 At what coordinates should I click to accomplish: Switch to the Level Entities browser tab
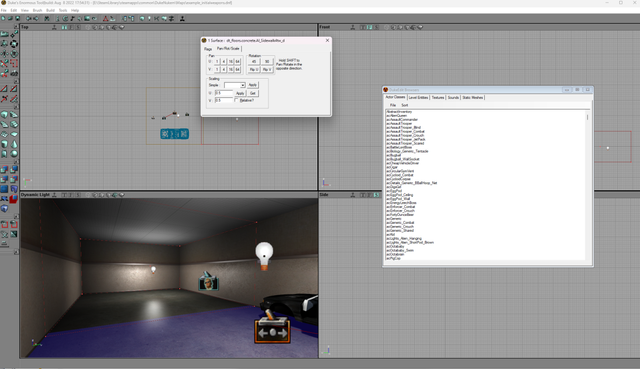(418, 98)
